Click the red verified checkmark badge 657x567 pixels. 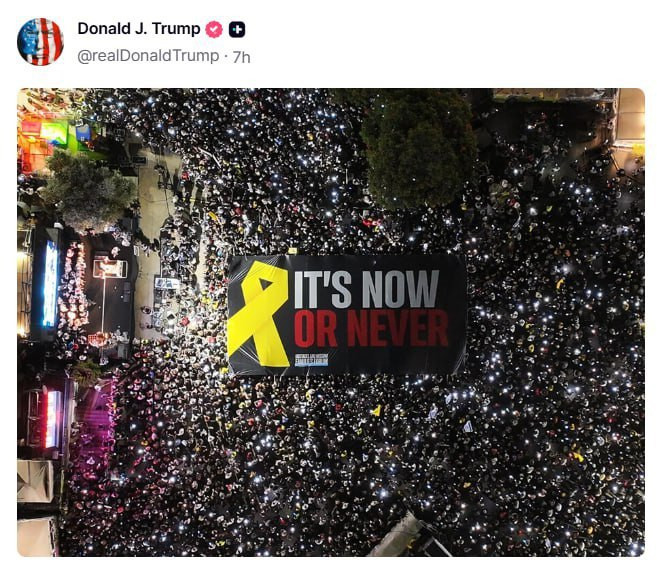click(x=214, y=29)
